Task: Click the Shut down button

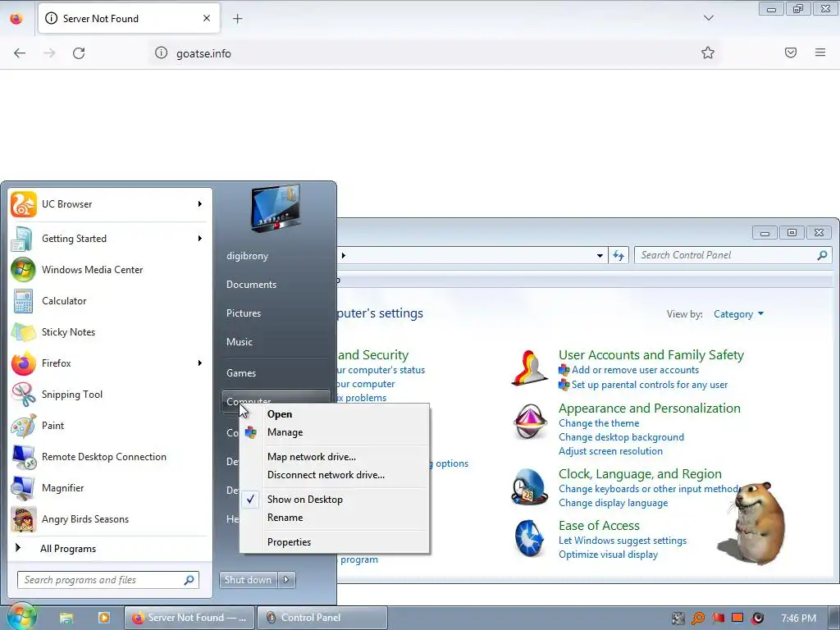Action: point(249,580)
